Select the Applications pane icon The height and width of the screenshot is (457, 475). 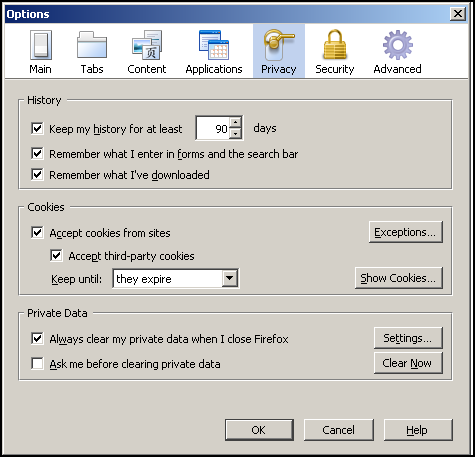coord(214,45)
